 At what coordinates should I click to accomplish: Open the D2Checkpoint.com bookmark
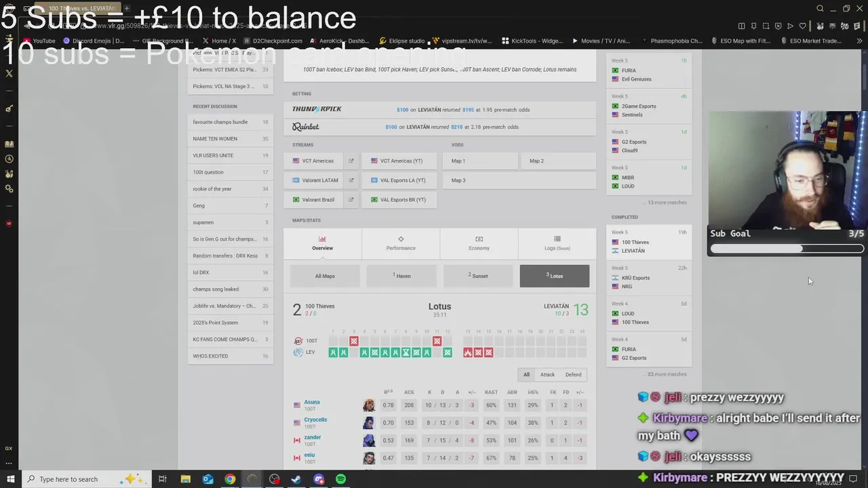tap(273, 41)
